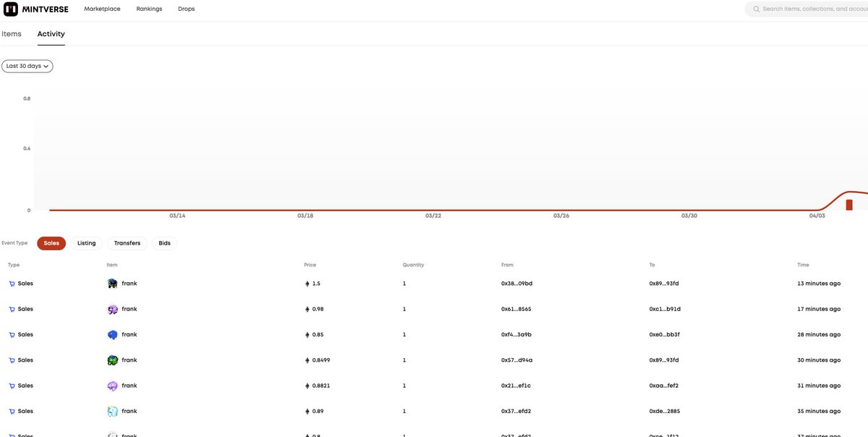The width and height of the screenshot is (868, 437).
Task: Click the 13 minutes ago timestamp
Action: tap(819, 284)
